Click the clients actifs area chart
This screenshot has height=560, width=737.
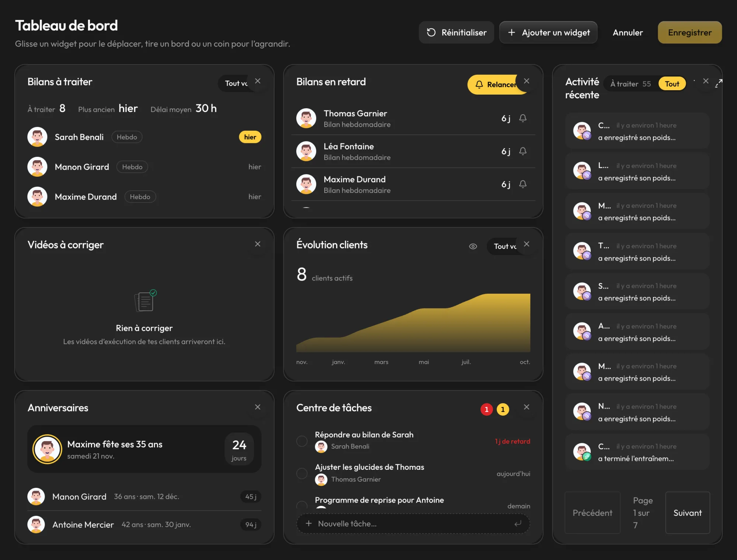click(x=413, y=323)
